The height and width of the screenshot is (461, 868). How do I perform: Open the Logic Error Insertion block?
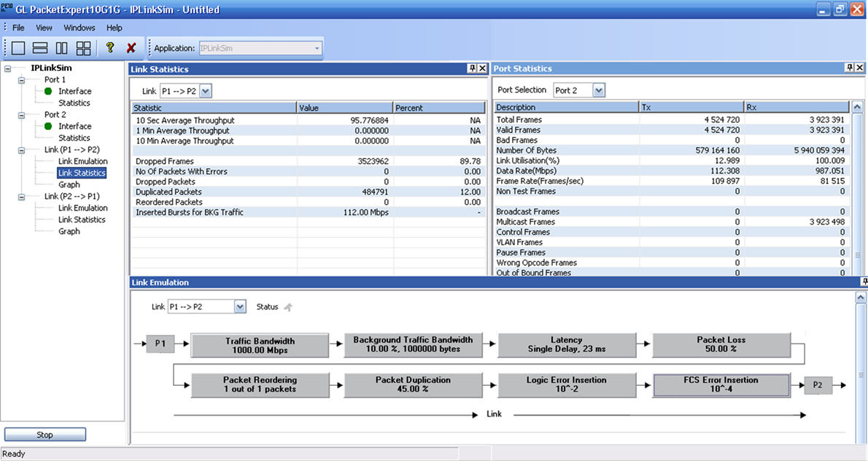tap(566, 384)
